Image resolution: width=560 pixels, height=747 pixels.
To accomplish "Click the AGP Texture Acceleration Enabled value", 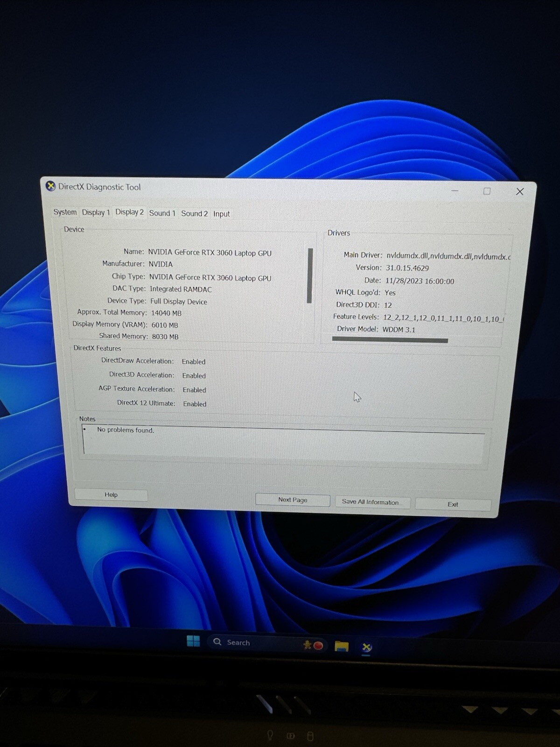I will coord(195,390).
